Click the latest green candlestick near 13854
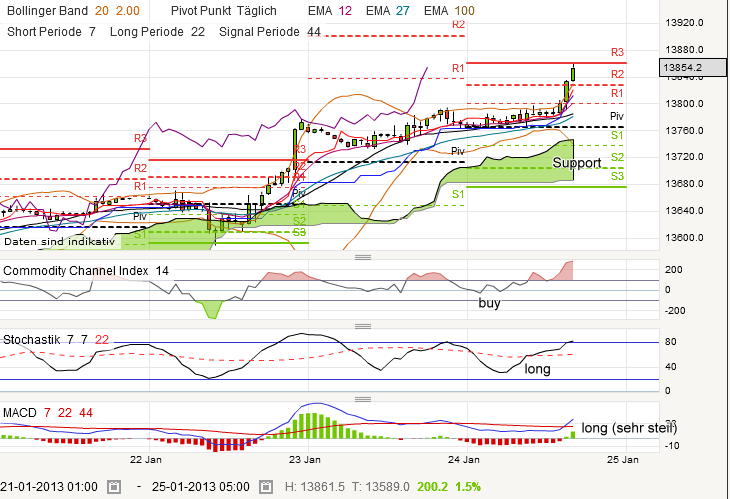The width and height of the screenshot is (730, 499). (x=573, y=74)
